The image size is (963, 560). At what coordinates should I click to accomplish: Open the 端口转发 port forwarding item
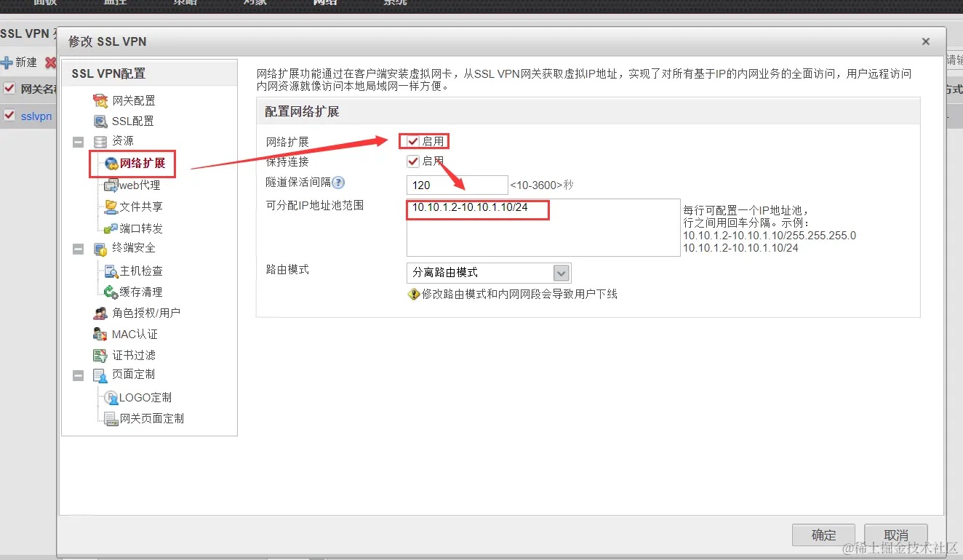tap(134, 228)
